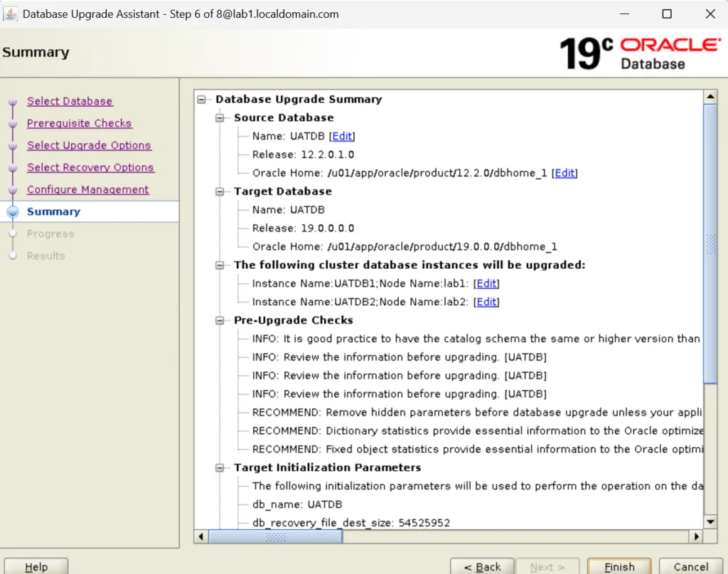Collapse the Source Database section
The height and width of the screenshot is (574, 728).
coord(218,117)
